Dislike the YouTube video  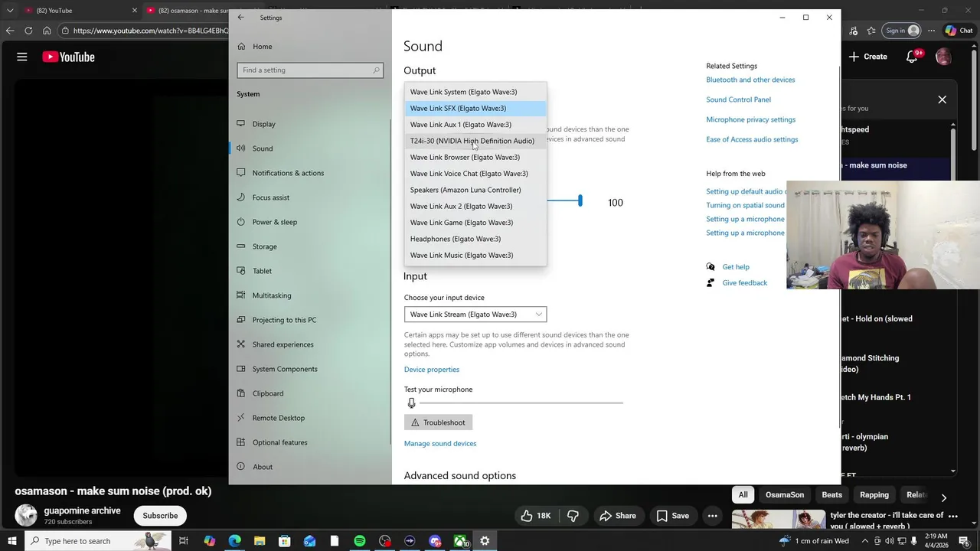(573, 516)
